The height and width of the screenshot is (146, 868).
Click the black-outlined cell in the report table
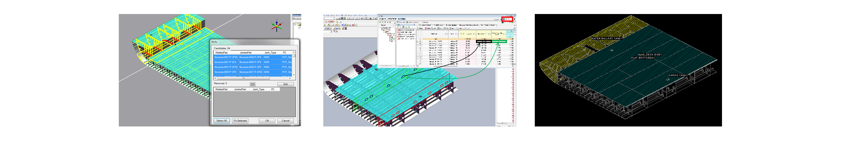[x=484, y=41]
